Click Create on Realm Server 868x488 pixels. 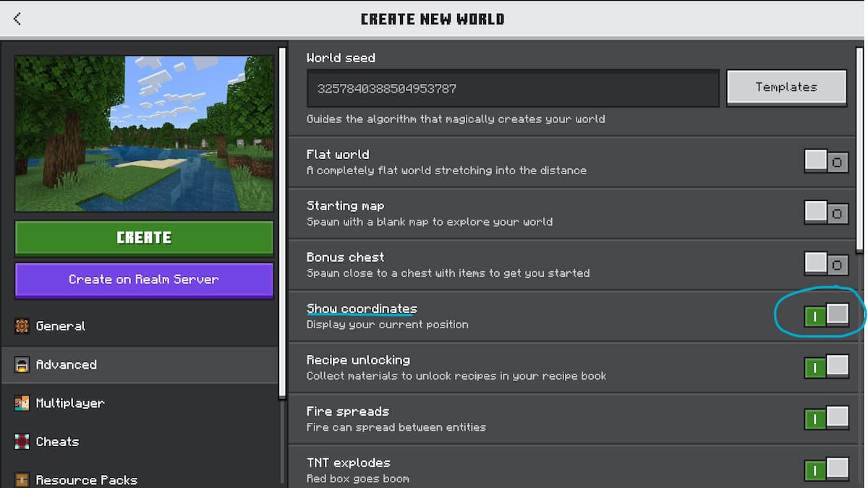[x=143, y=281]
